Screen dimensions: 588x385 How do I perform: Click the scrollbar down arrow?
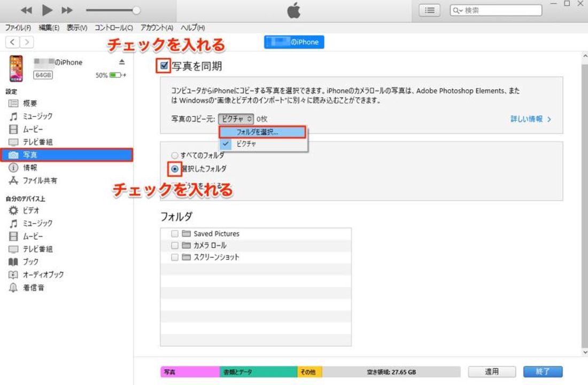tap(585, 352)
